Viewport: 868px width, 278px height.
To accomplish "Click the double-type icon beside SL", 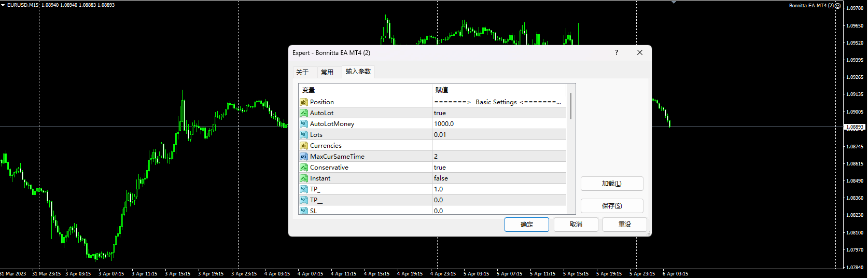I will pos(303,211).
